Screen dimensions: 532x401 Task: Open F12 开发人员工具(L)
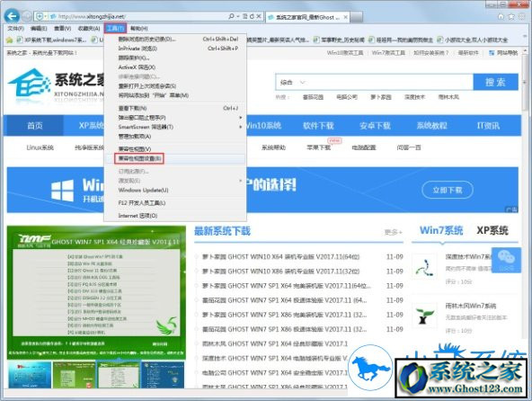click(175, 202)
